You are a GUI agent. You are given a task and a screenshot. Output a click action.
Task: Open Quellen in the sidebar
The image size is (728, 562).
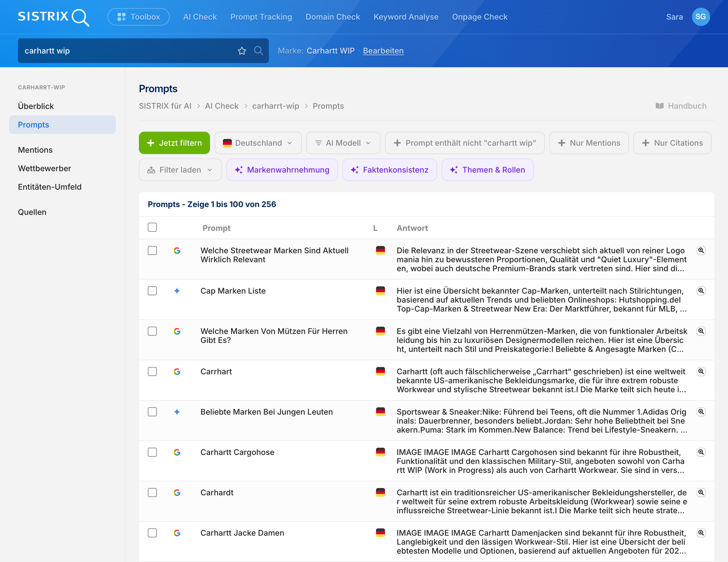pos(32,212)
